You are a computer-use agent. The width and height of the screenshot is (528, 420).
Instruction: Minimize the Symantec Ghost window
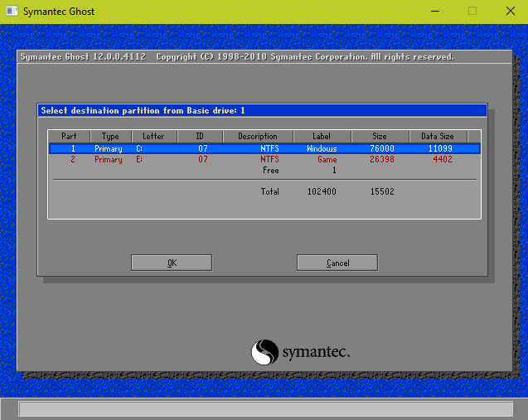pos(435,11)
